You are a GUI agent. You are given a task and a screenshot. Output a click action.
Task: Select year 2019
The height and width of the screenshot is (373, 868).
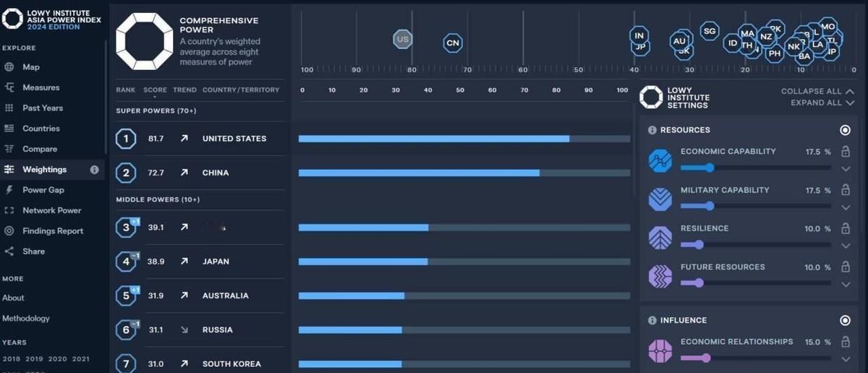[34, 359]
